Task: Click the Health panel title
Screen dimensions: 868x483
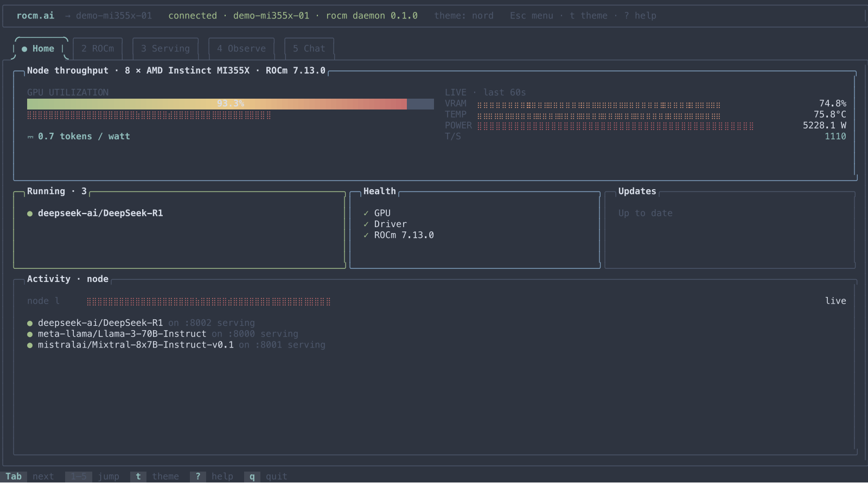Action: tap(380, 191)
